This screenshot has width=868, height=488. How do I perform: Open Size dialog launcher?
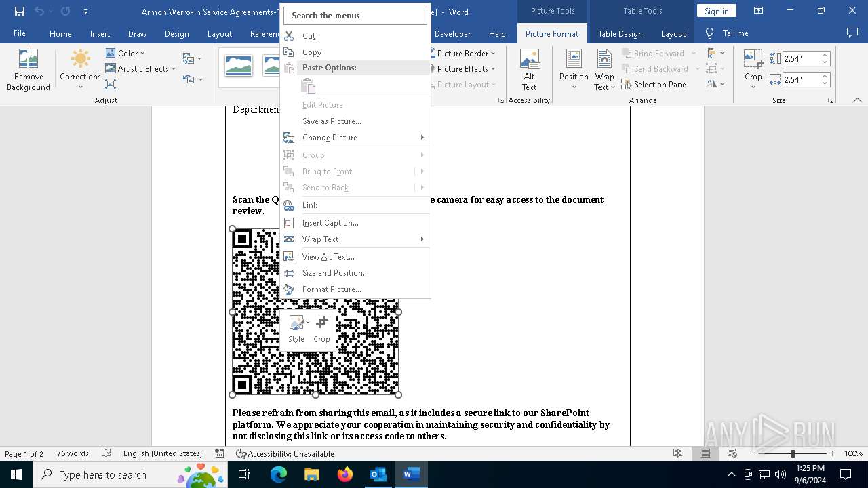831,100
